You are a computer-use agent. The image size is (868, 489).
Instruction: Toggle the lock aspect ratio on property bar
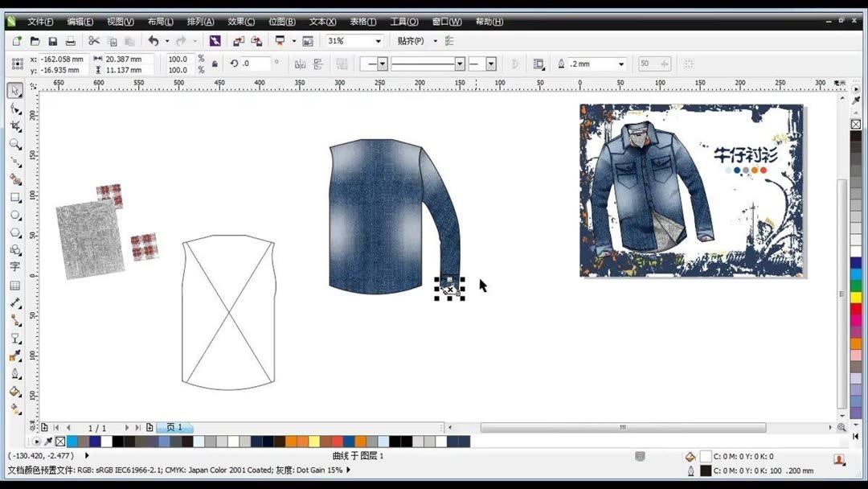pyautogui.click(x=215, y=64)
